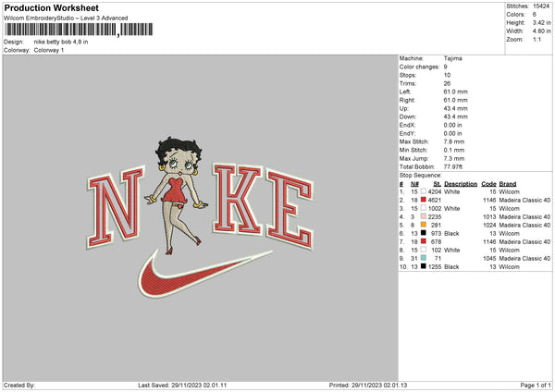Click the black swatch beside stitch count 973

point(424,233)
